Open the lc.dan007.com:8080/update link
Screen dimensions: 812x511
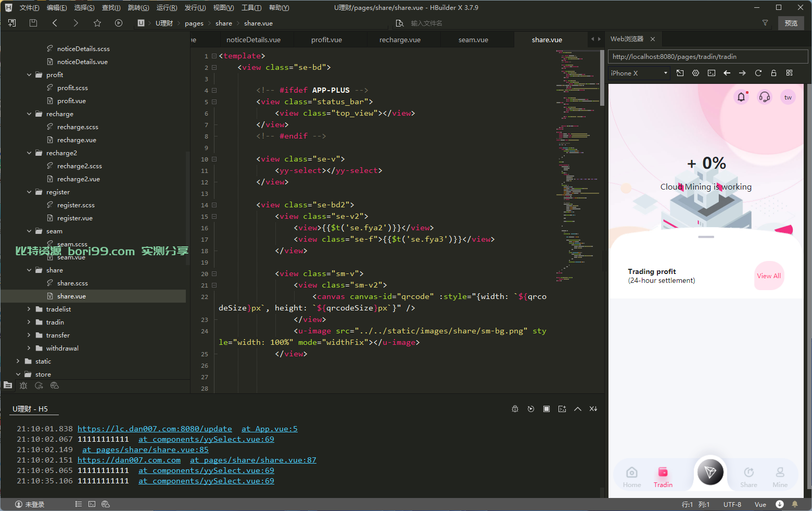(x=155, y=429)
